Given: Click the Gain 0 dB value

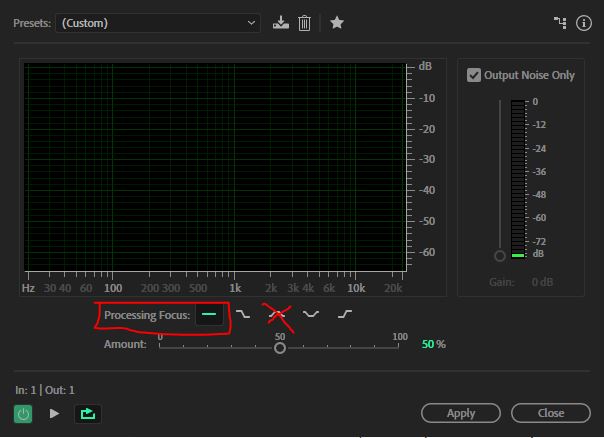Looking at the screenshot, I should coord(542,282).
